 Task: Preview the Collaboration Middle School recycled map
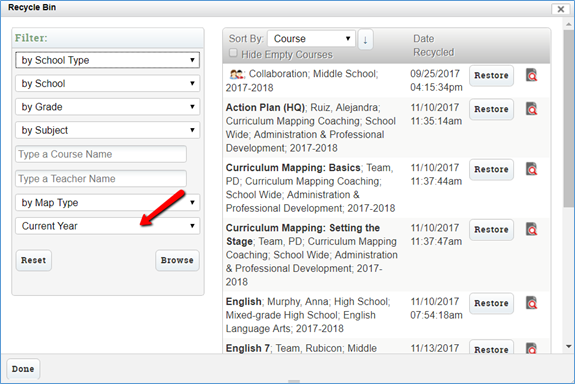[x=531, y=75]
